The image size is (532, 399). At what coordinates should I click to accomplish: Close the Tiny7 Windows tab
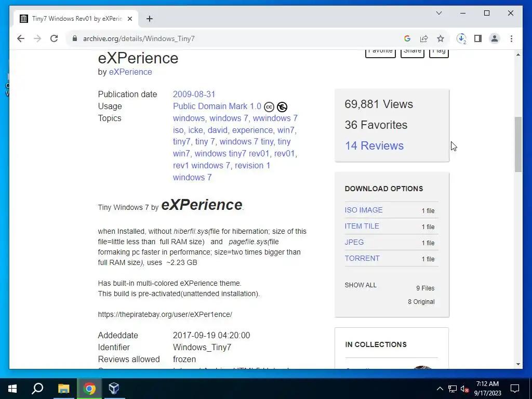pos(129,19)
